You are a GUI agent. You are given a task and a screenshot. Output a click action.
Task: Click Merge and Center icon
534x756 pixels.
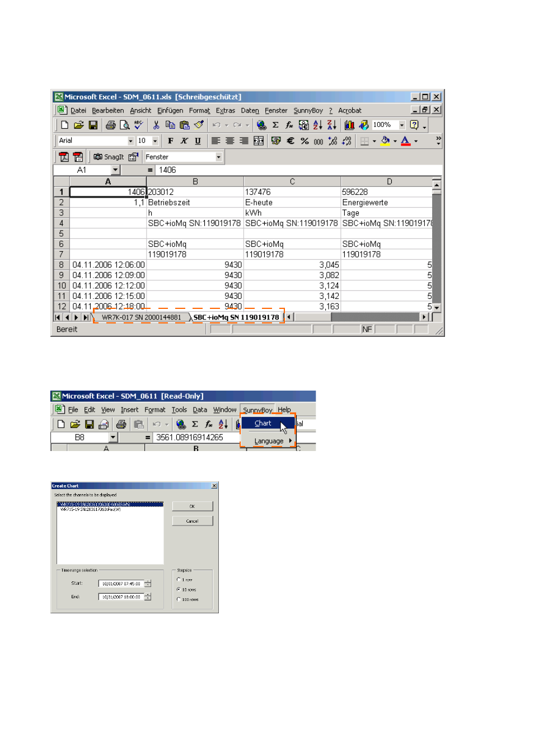click(x=259, y=141)
